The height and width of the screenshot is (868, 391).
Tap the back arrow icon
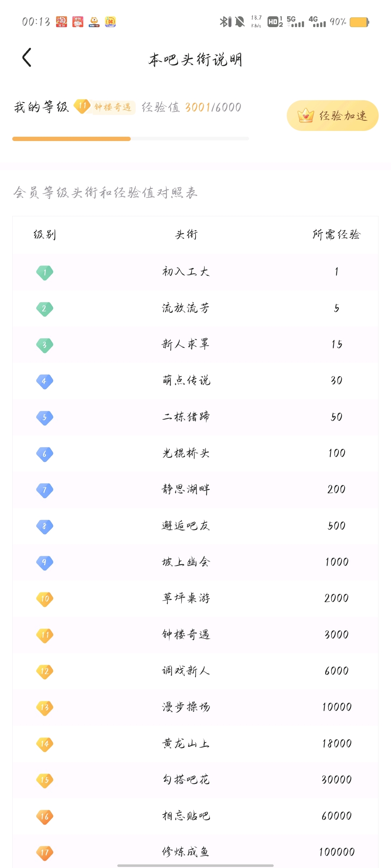(27, 58)
